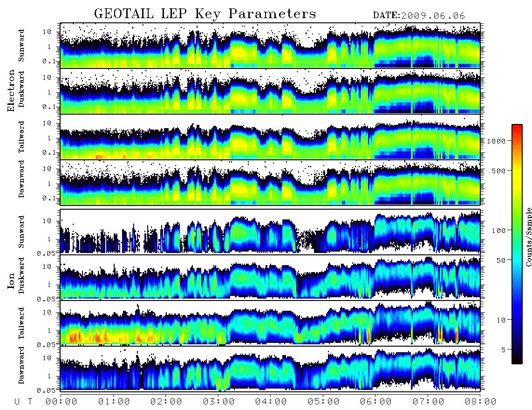Click the Ion Sunward panel label
This screenshot has height=410, width=532.
(x=21, y=232)
